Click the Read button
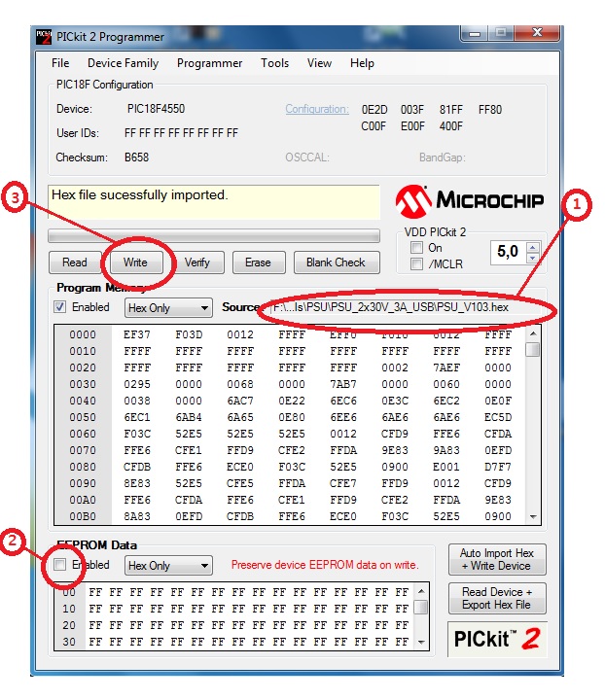The width and height of the screenshot is (605, 700). (x=75, y=262)
